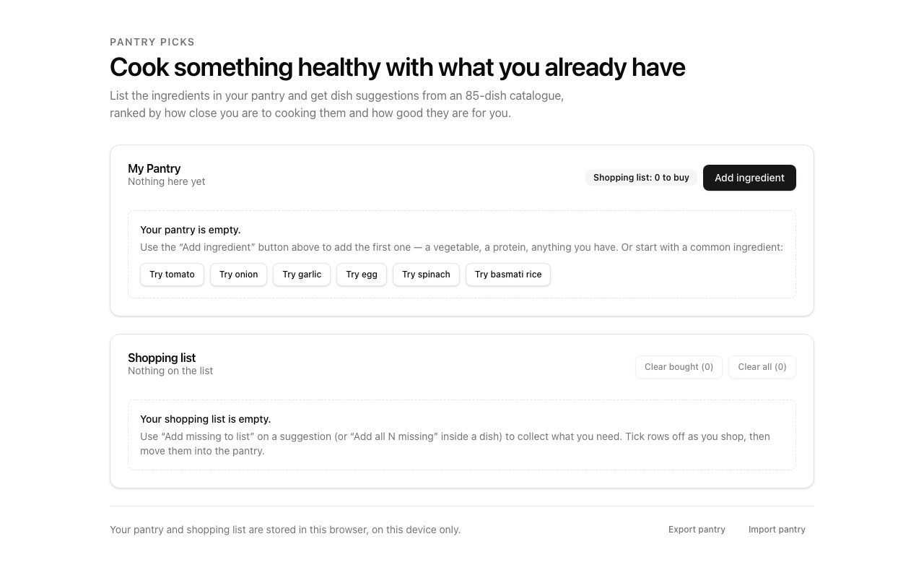Open the Import pantry link
The image size is (924, 578).
(777, 530)
